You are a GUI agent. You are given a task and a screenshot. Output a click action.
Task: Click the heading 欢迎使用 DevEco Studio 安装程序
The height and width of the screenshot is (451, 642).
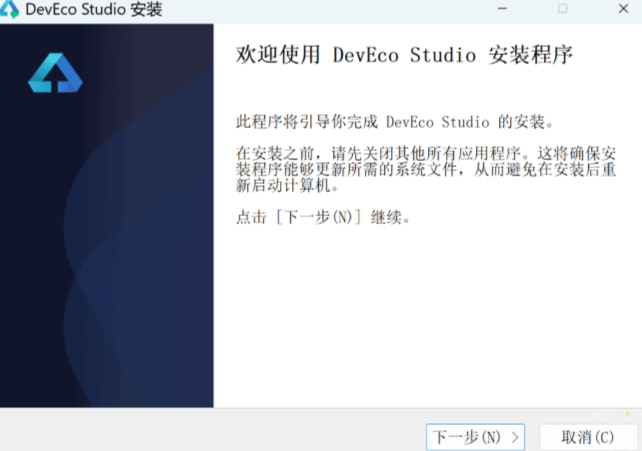(x=404, y=55)
